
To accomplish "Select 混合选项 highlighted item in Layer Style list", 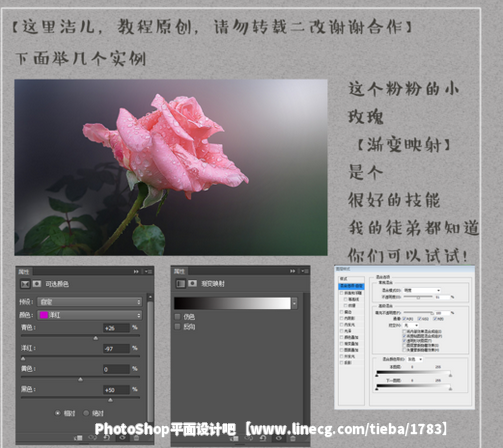I will (351, 287).
